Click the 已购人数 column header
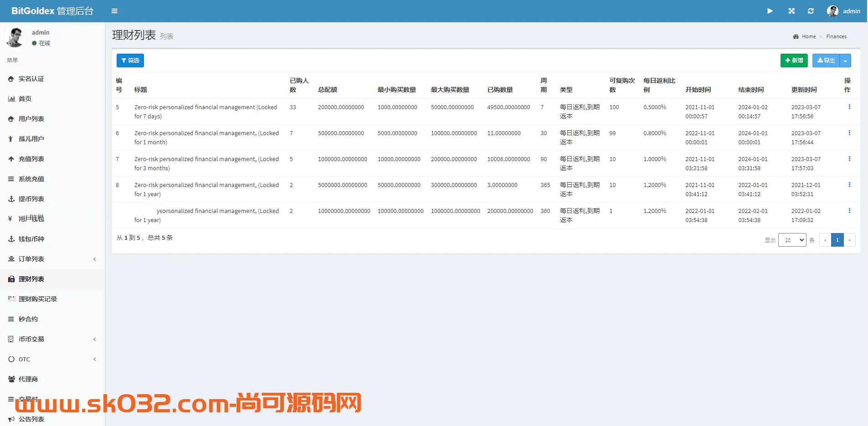The height and width of the screenshot is (426, 868). [x=299, y=85]
